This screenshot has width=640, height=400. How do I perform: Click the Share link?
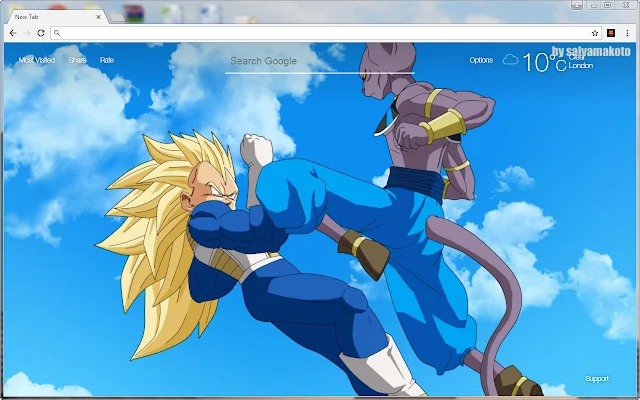tap(77, 60)
